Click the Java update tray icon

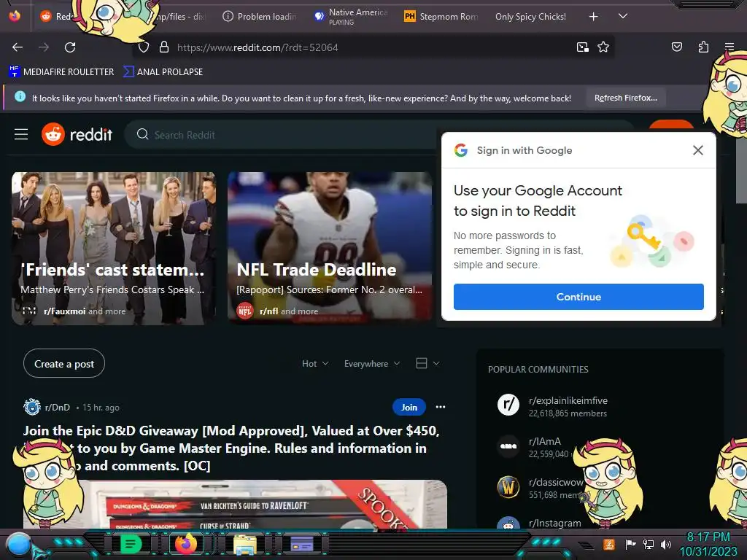coord(608,544)
